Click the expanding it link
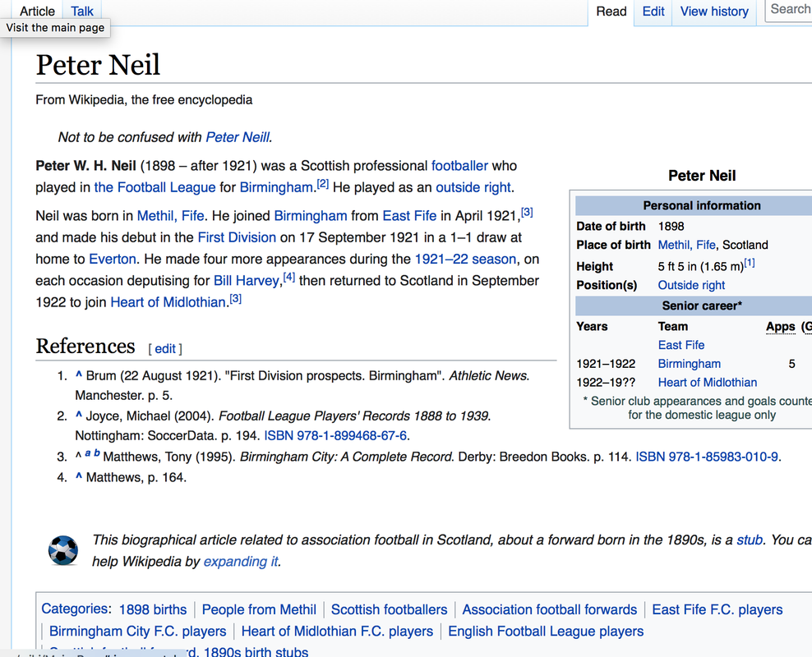Viewport: 812px width, 657px height. (241, 562)
